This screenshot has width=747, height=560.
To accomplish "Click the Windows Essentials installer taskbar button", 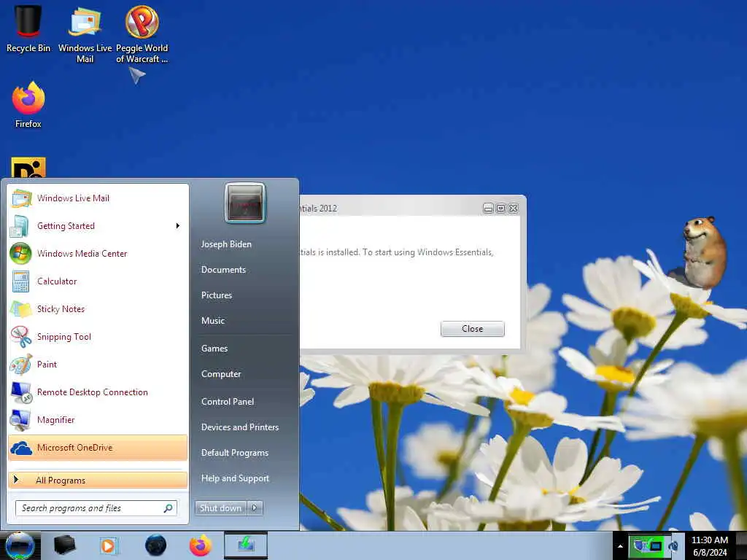I will click(246, 545).
